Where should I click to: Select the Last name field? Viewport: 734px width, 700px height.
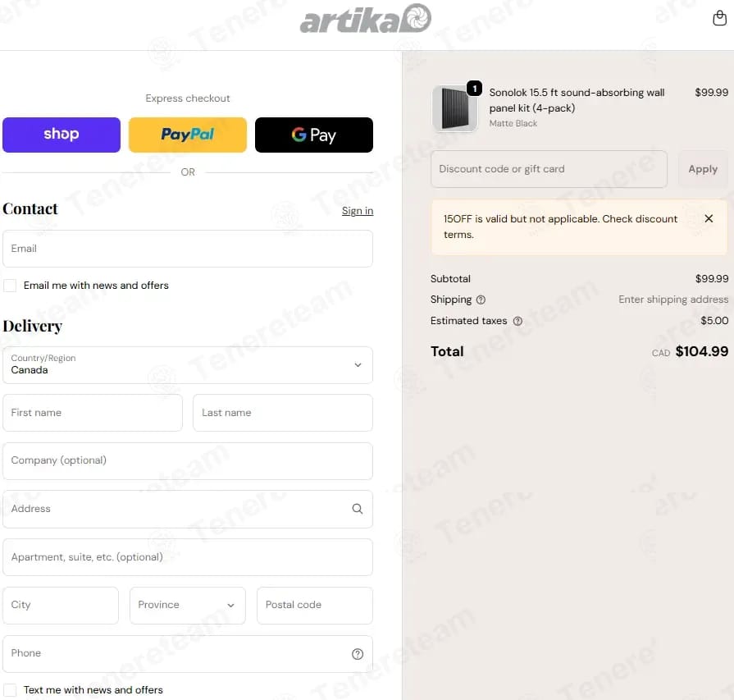coord(283,413)
